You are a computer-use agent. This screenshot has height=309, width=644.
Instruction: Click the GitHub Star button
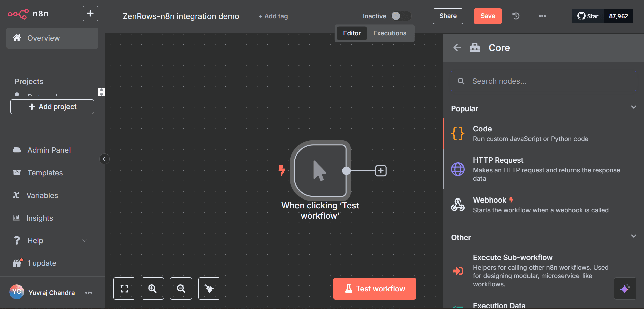pos(588,16)
